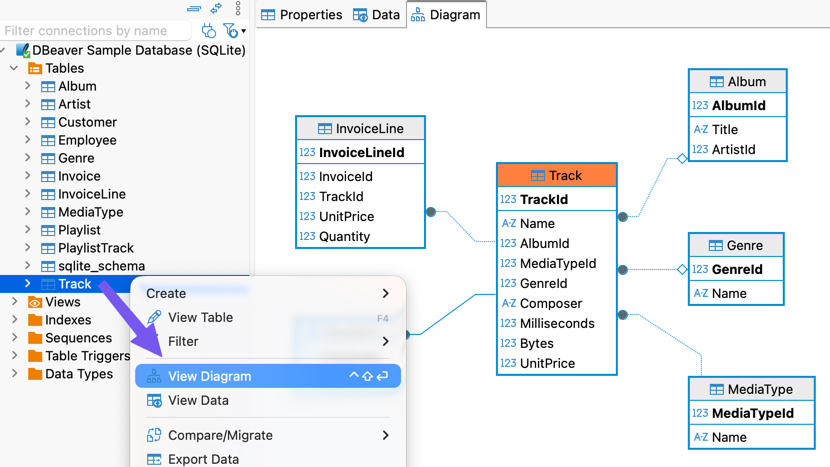Click the InvoiceLine table icon in diagram

(x=324, y=129)
